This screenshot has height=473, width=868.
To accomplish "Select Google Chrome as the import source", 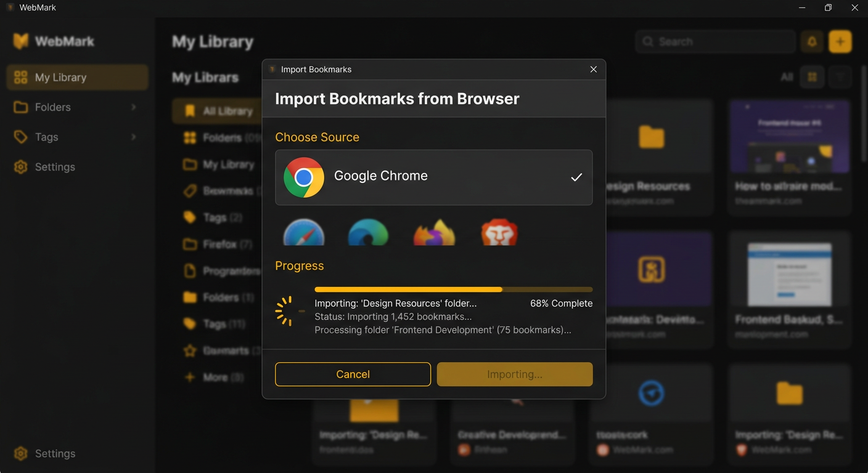I will [x=434, y=177].
